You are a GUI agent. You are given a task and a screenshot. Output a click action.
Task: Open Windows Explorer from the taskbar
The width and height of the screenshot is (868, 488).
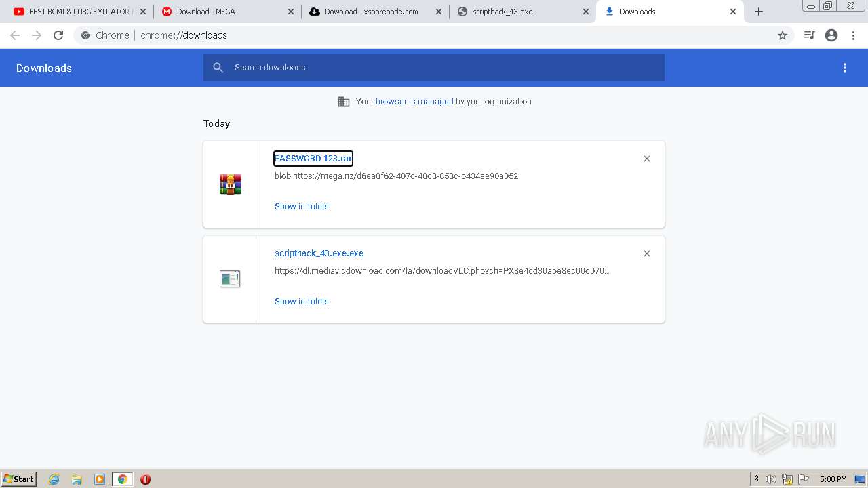[x=77, y=479]
